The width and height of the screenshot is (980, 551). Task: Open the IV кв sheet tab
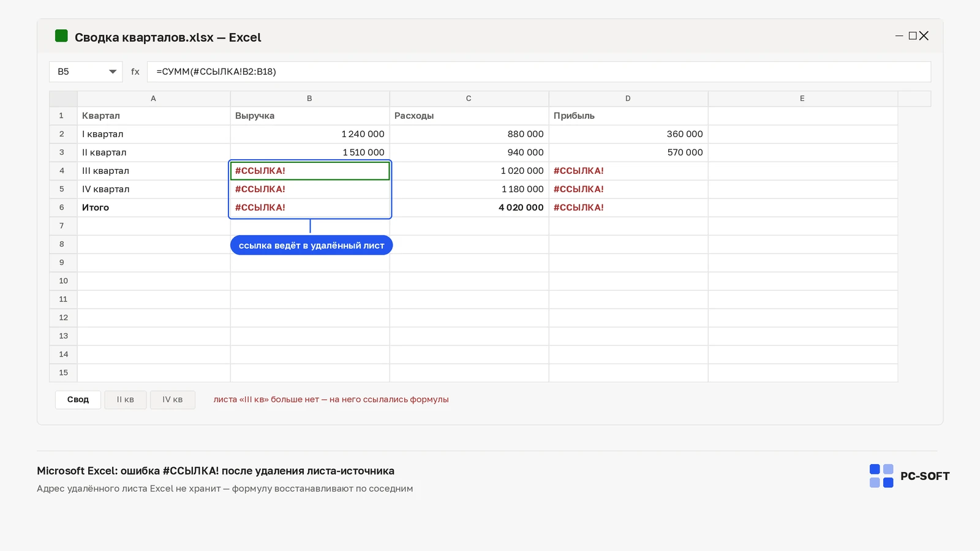tap(173, 400)
